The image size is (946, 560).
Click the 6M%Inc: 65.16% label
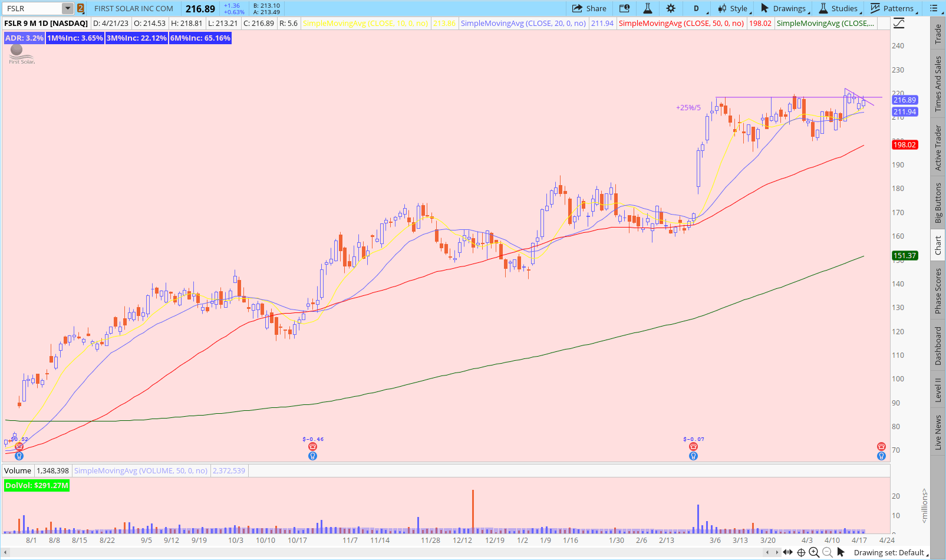[x=200, y=38]
